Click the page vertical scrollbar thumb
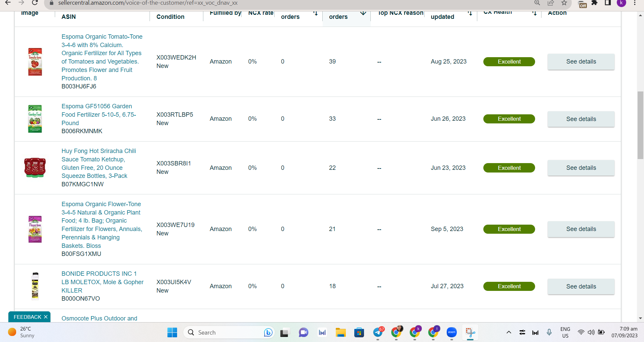This screenshot has height=342, width=644. (x=640, y=125)
